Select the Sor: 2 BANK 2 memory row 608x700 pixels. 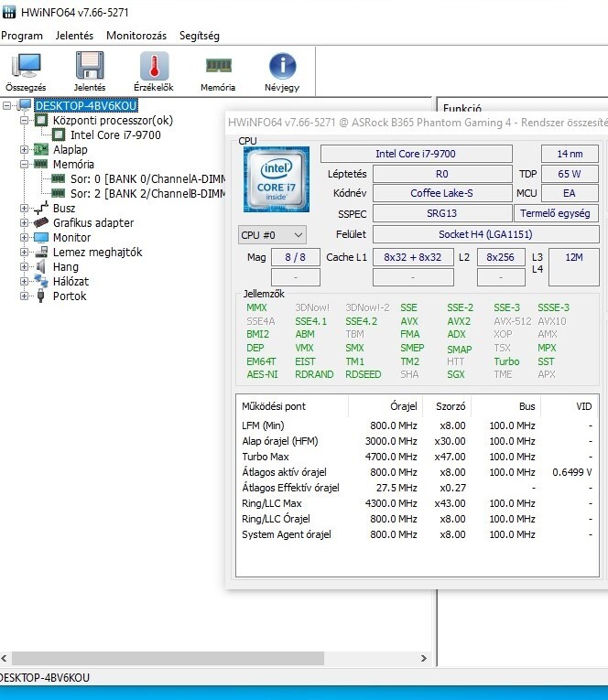147,194
